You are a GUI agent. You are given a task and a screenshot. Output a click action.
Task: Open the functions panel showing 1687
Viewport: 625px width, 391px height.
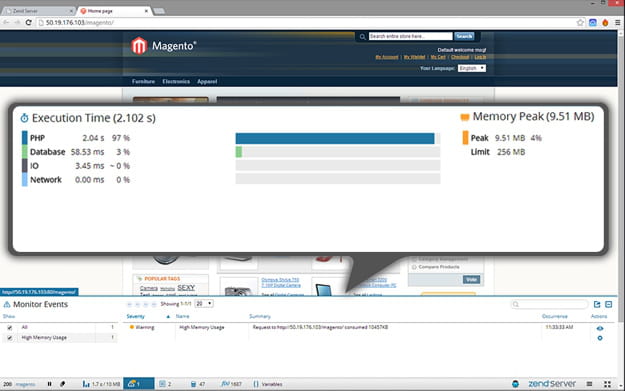coord(232,384)
